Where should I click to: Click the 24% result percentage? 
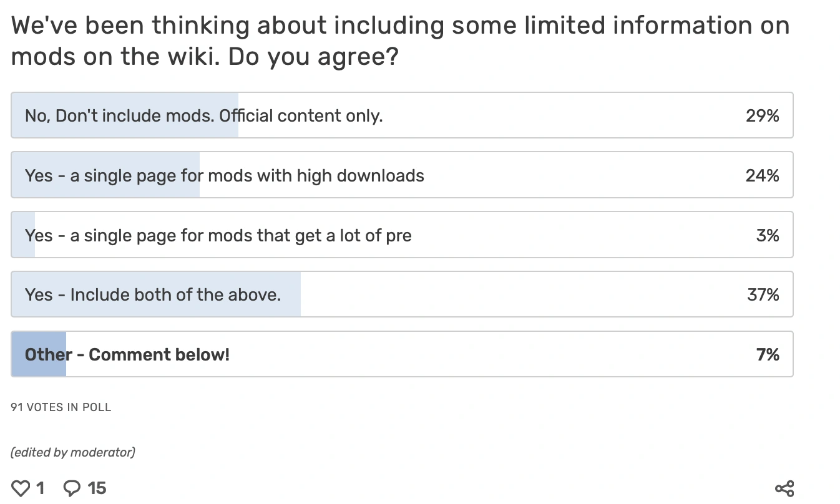point(762,175)
